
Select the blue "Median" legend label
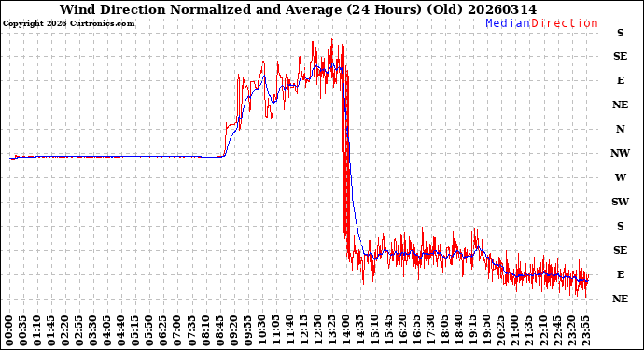(x=508, y=23)
